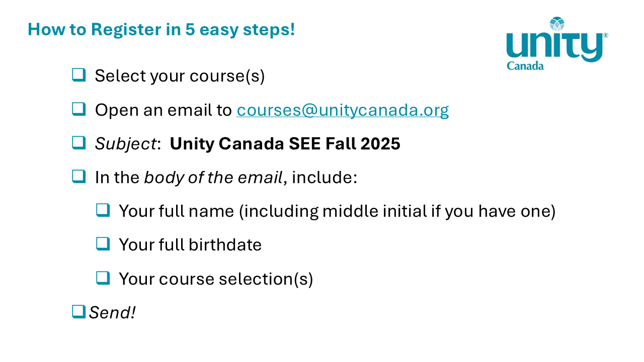Click the "How to Register in 5 easy steps!" title
Image resolution: width=644 pixels, height=362 pixels.
click(161, 29)
